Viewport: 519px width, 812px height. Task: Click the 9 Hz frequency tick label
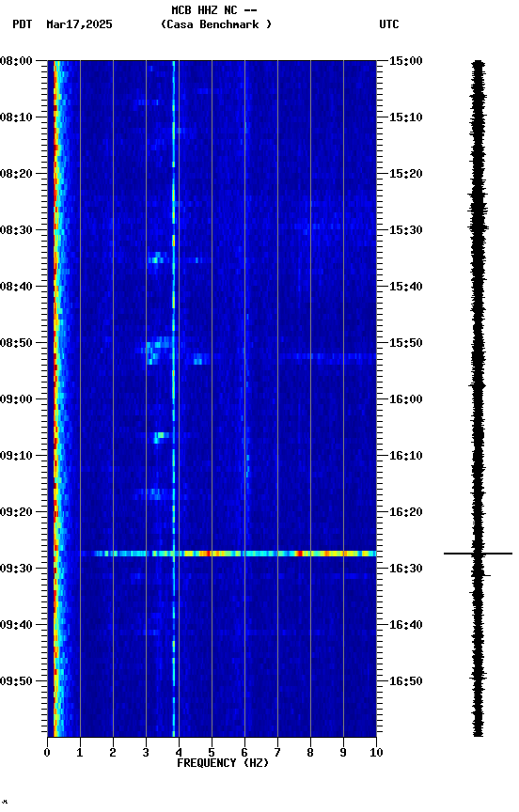coord(343,753)
